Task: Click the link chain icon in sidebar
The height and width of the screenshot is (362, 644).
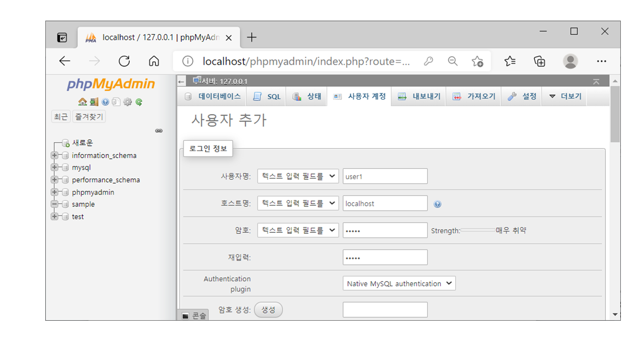Action: (159, 131)
